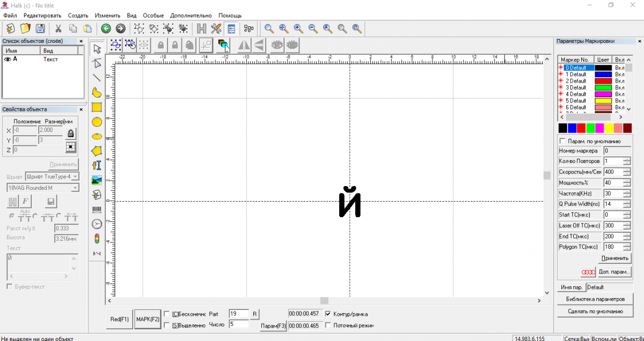The width and height of the screenshot is (644, 341).
Task: Check the Парам. по умолчанию box
Action: (562, 141)
